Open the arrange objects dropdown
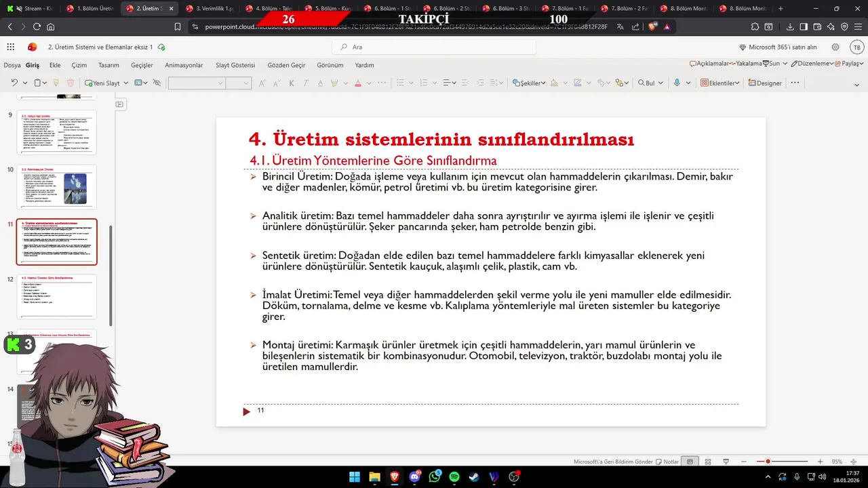 coord(621,83)
